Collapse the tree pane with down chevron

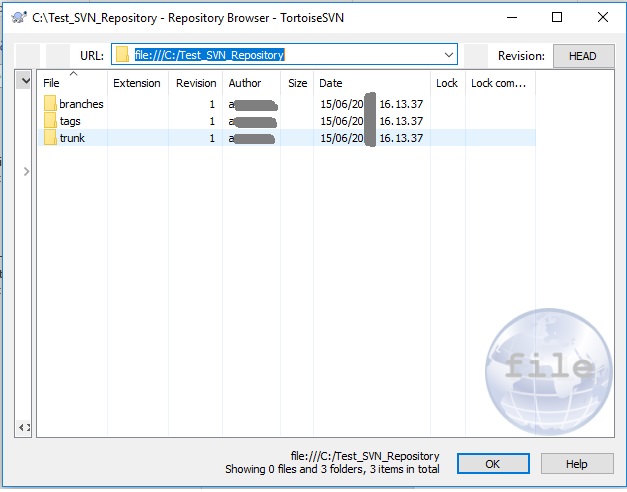pyautogui.click(x=26, y=81)
